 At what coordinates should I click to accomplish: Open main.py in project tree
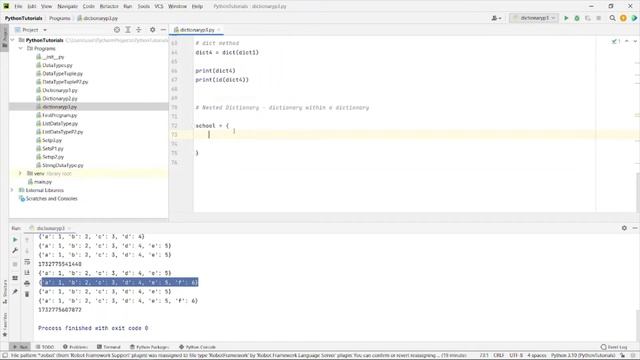42,182
